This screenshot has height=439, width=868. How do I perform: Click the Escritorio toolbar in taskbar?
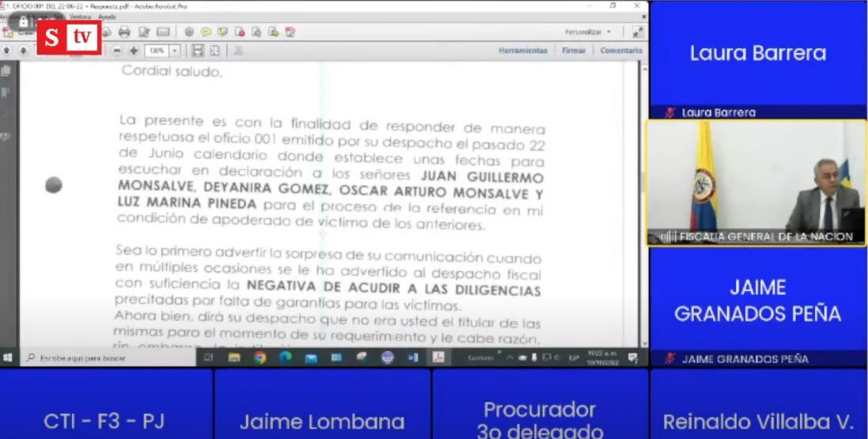[x=480, y=358]
